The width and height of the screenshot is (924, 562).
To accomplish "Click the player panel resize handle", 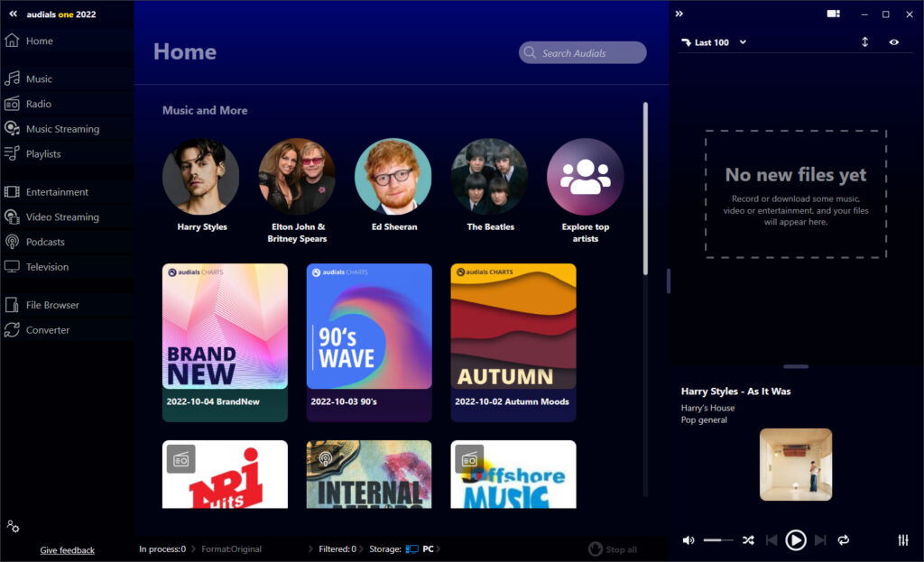I will click(x=796, y=366).
